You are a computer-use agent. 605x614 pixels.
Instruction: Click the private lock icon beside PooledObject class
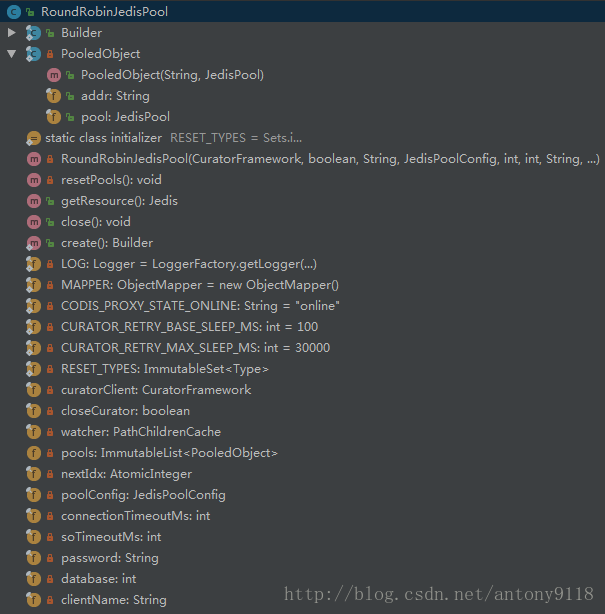point(50,54)
